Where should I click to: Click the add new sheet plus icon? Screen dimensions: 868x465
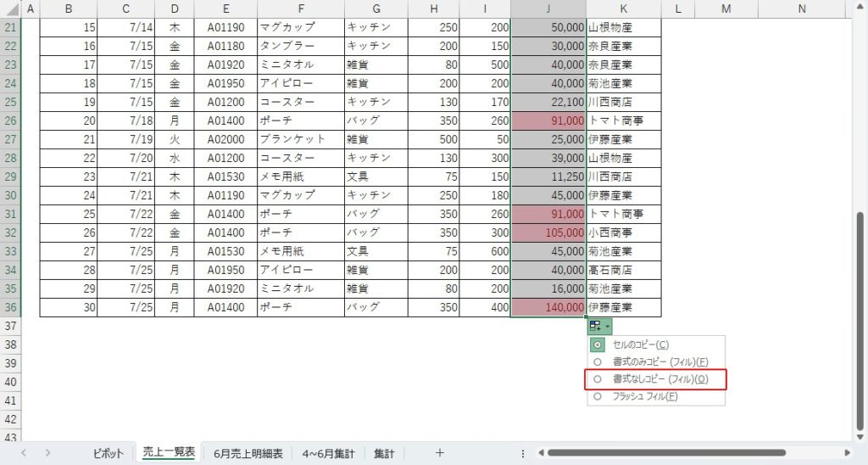coord(439,452)
